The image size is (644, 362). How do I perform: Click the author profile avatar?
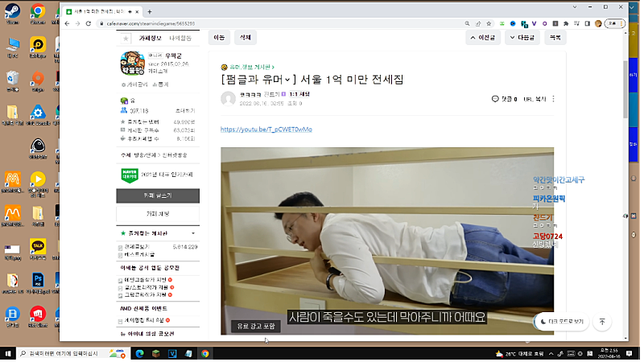[x=229, y=99]
